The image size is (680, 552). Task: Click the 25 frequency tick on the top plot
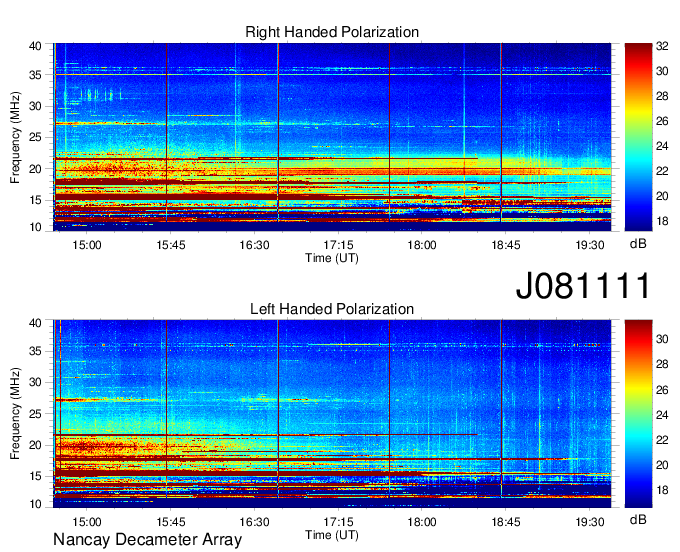click(x=35, y=138)
